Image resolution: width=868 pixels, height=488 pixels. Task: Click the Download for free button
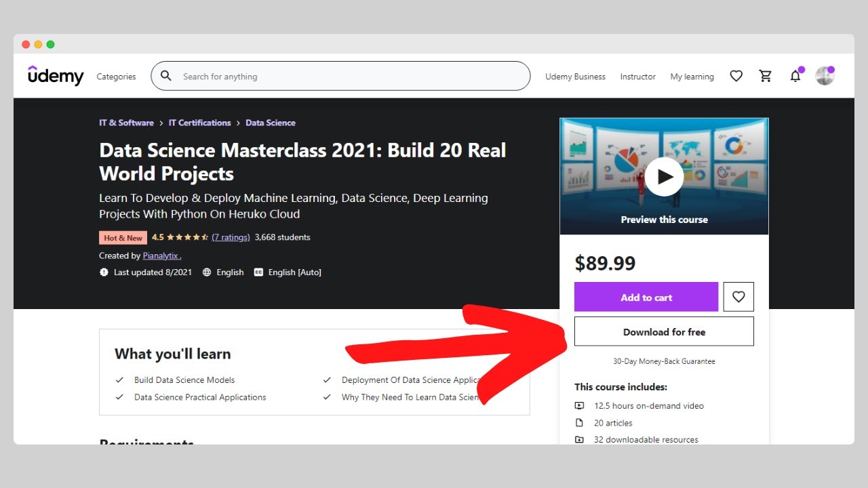tap(664, 331)
